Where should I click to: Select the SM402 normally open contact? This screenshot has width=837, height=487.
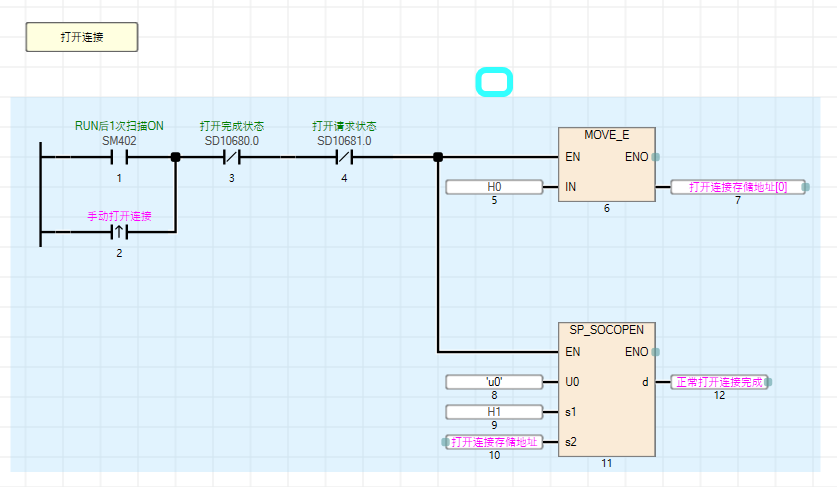(x=119, y=157)
